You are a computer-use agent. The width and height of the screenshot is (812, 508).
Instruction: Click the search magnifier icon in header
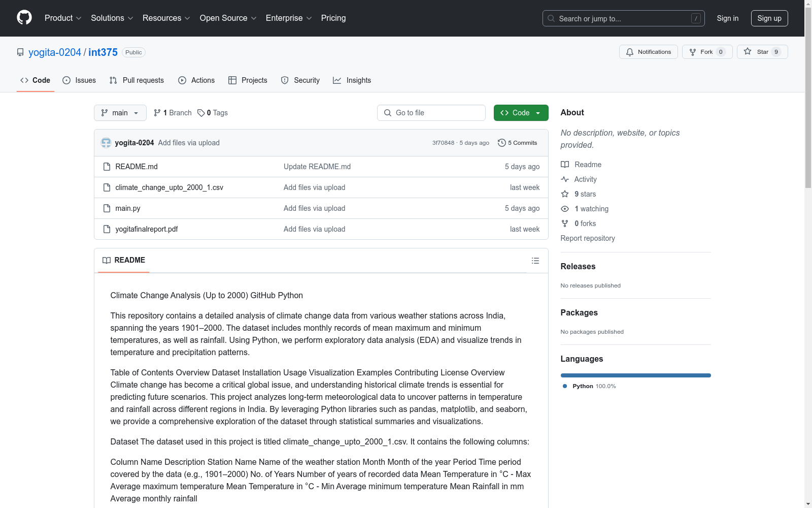coord(551,18)
